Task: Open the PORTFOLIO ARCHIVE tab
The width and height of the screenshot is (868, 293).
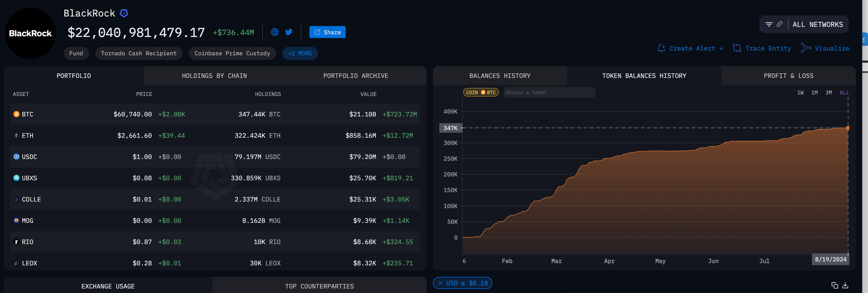Action: (x=355, y=76)
